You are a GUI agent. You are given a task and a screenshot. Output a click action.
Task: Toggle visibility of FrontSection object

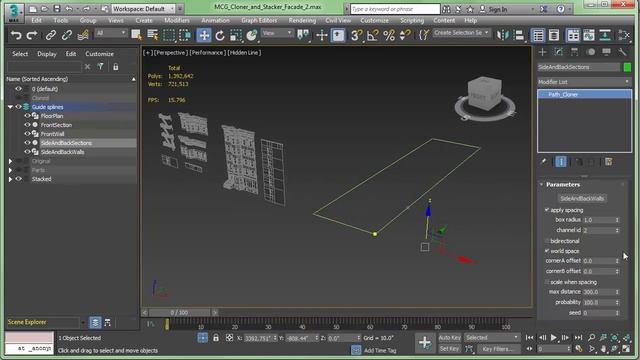point(27,125)
